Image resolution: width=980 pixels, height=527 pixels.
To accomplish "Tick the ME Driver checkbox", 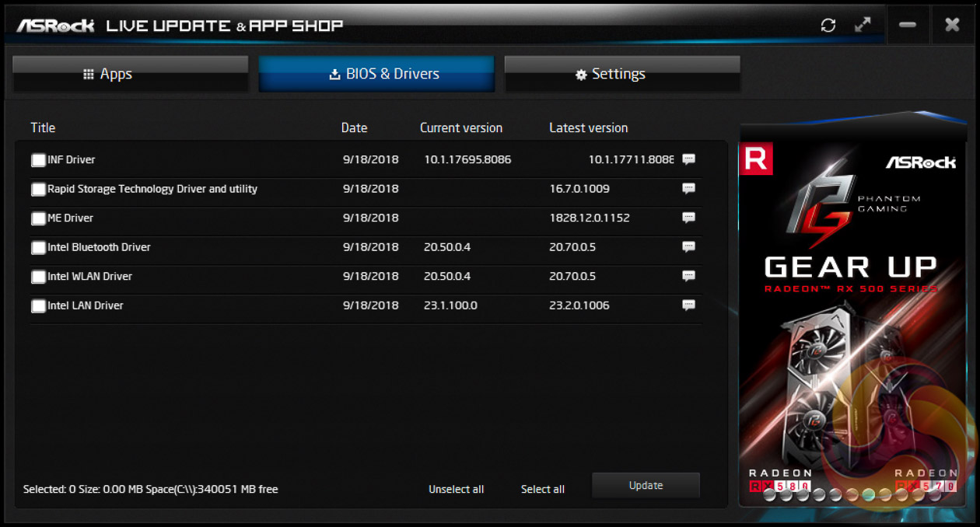I will click(38, 218).
